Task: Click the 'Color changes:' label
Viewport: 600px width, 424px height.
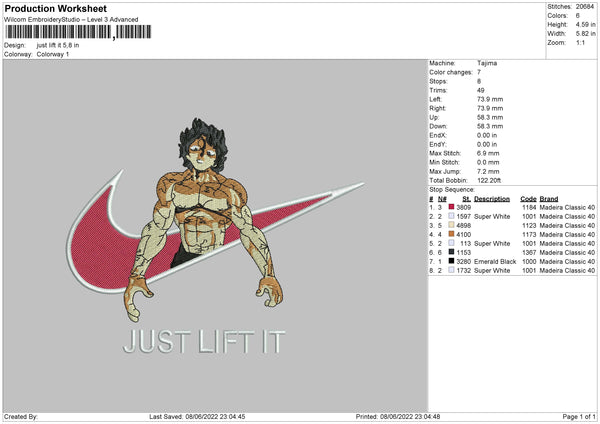Action: pos(451,72)
